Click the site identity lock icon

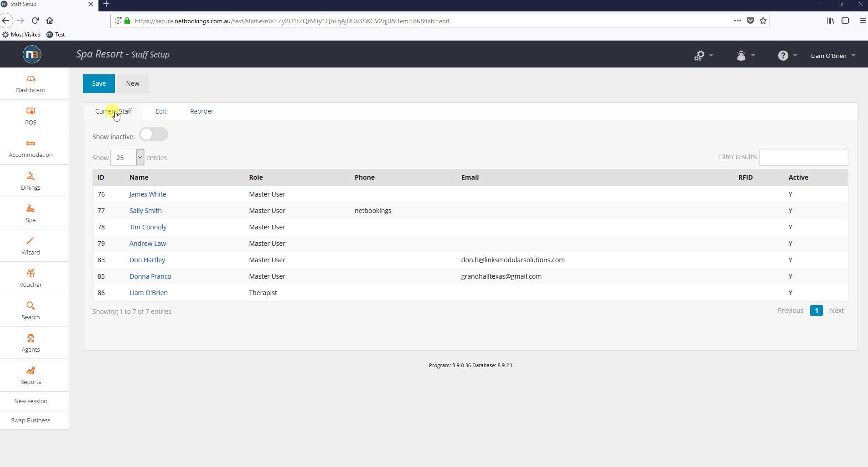127,21
